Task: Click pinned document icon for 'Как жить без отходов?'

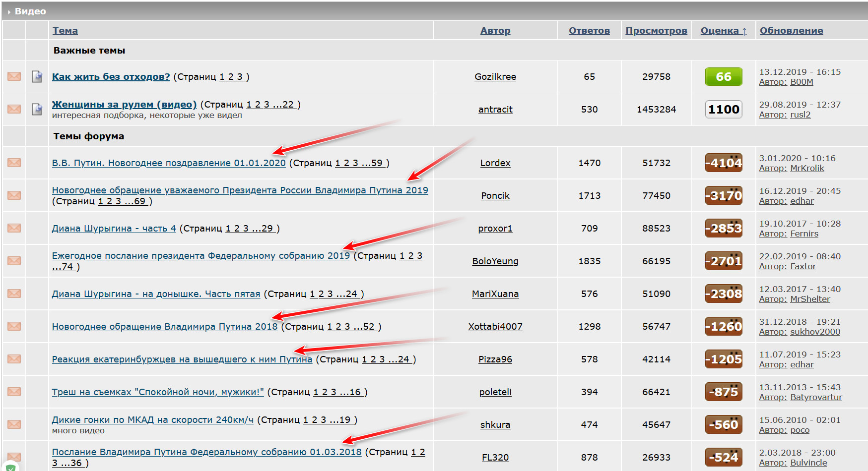Action: click(x=37, y=76)
